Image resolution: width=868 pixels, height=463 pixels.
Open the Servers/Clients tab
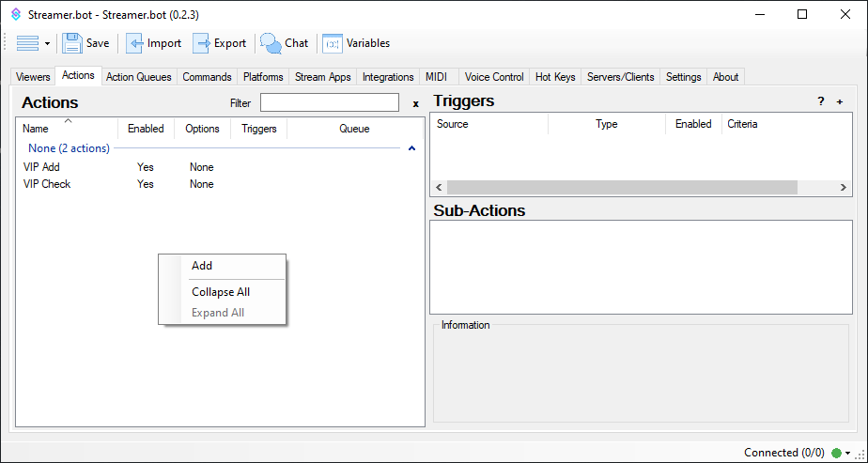[x=621, y=77]
